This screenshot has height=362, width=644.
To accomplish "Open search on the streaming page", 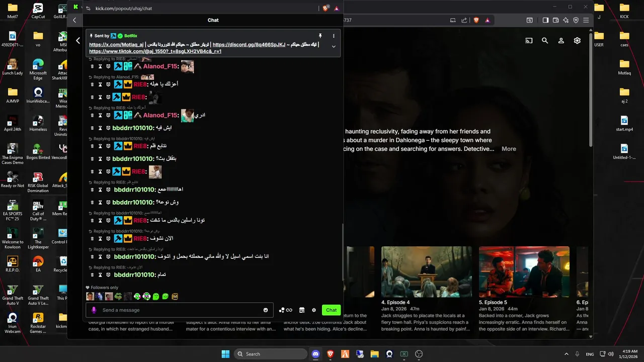I will pyautogui.click(x=545, y=41).
